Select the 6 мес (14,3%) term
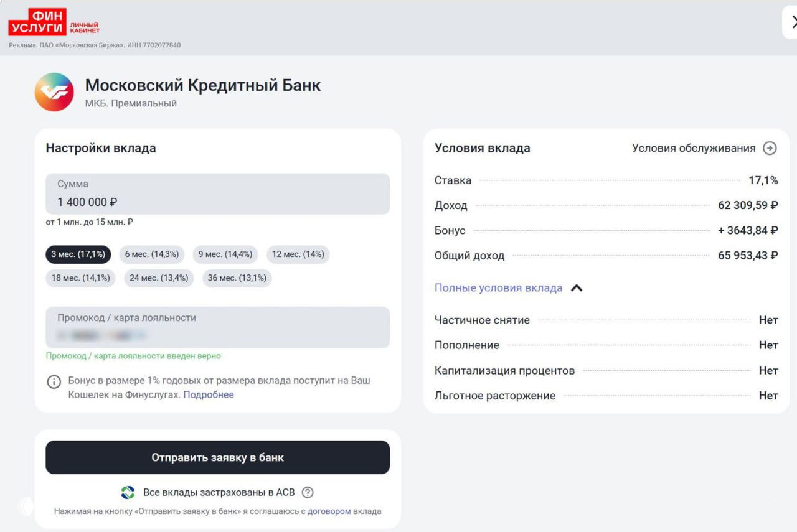Viewport: 797px width, 532px height. pyautogui.click(x=153, y=254)
